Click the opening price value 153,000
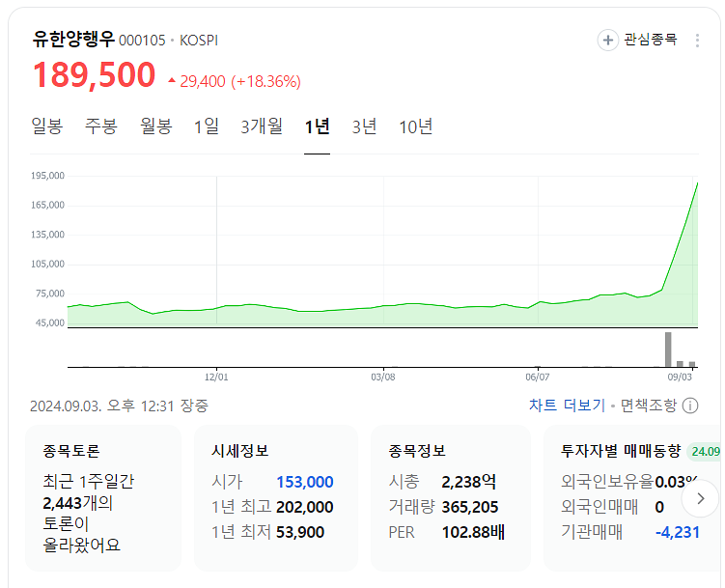 tap(305, 482)
